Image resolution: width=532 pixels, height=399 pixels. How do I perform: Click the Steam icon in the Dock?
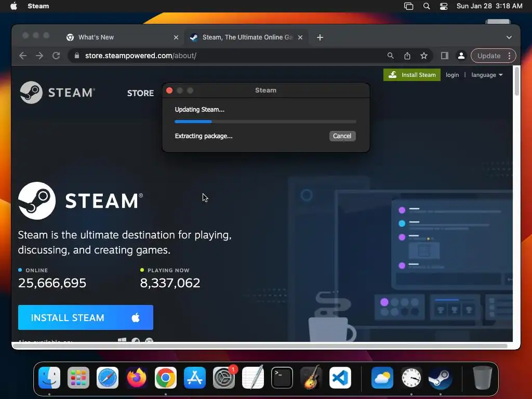441,378
